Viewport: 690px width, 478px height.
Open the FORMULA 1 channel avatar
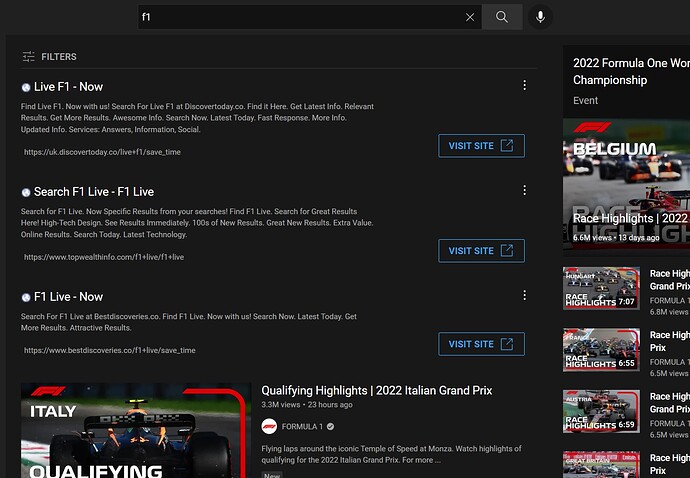(x=269, y=427)
